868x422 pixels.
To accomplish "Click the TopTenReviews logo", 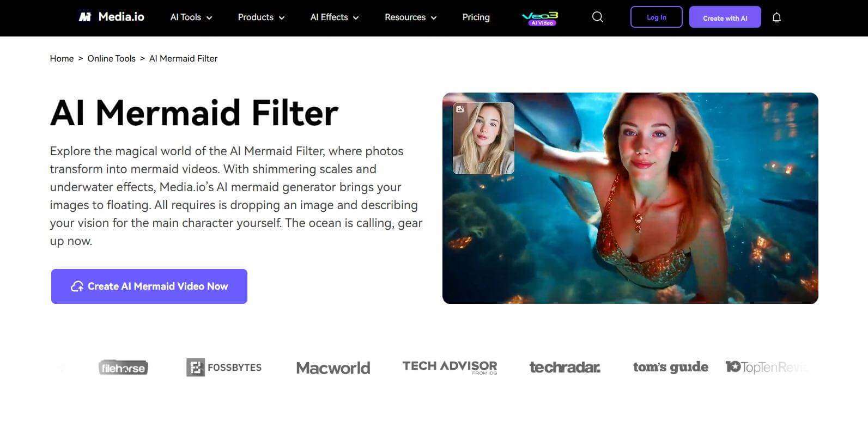I will coord(767,368).
